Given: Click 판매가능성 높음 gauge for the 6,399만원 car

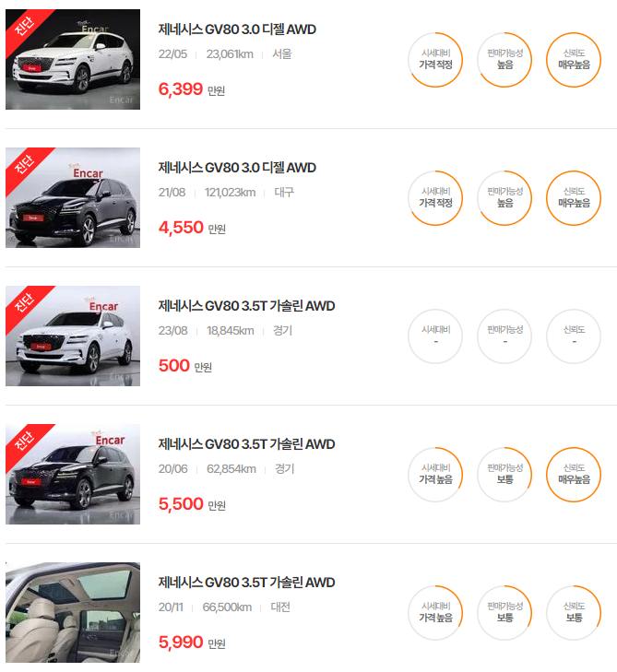Looking at the screenshot, I should (504, 60).
